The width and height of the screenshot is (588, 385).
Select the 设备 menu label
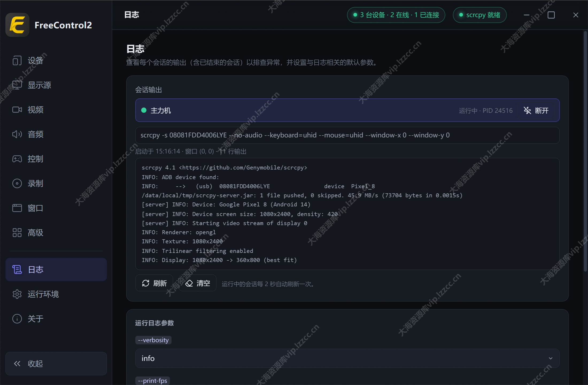[36, 61]
